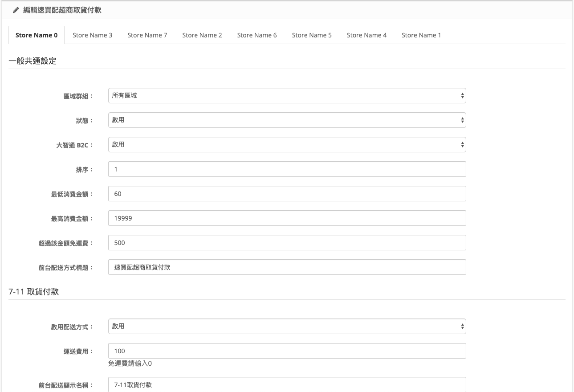Open the 區域群組 dropdown
This screenshot has width=574, height=392.
287,95
